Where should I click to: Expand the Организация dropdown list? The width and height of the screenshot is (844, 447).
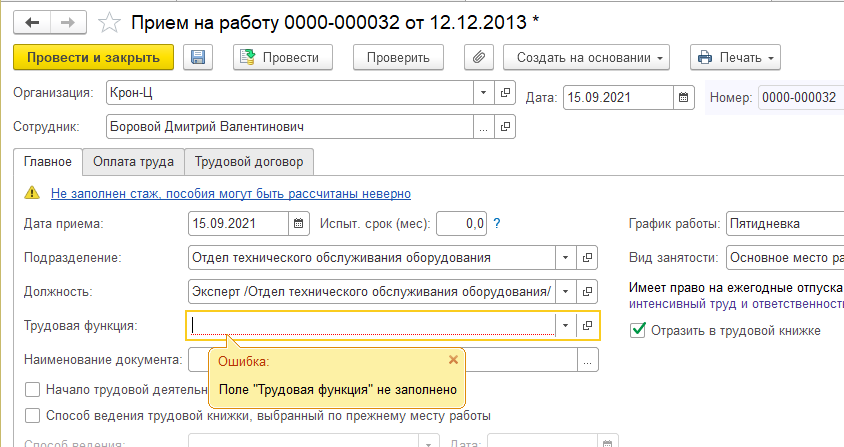coord(483,93)
